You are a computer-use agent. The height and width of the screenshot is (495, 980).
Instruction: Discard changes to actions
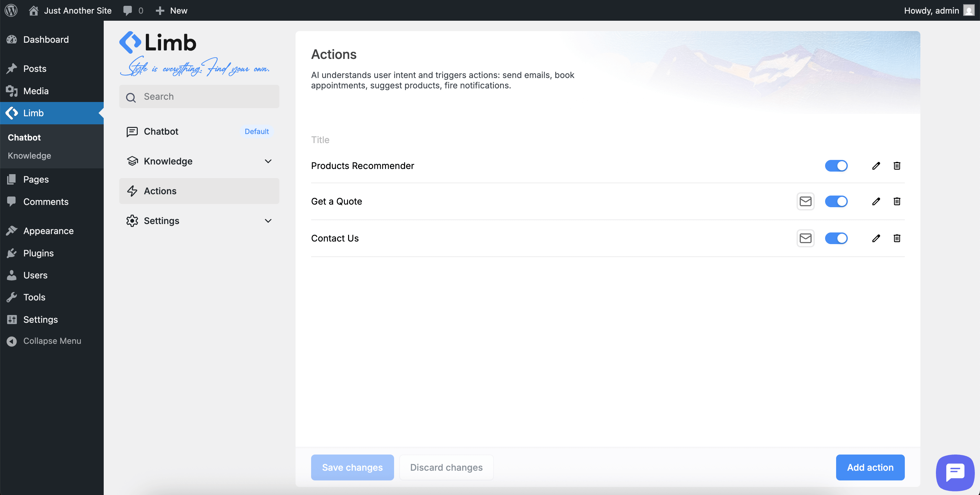tap(446, 467)
